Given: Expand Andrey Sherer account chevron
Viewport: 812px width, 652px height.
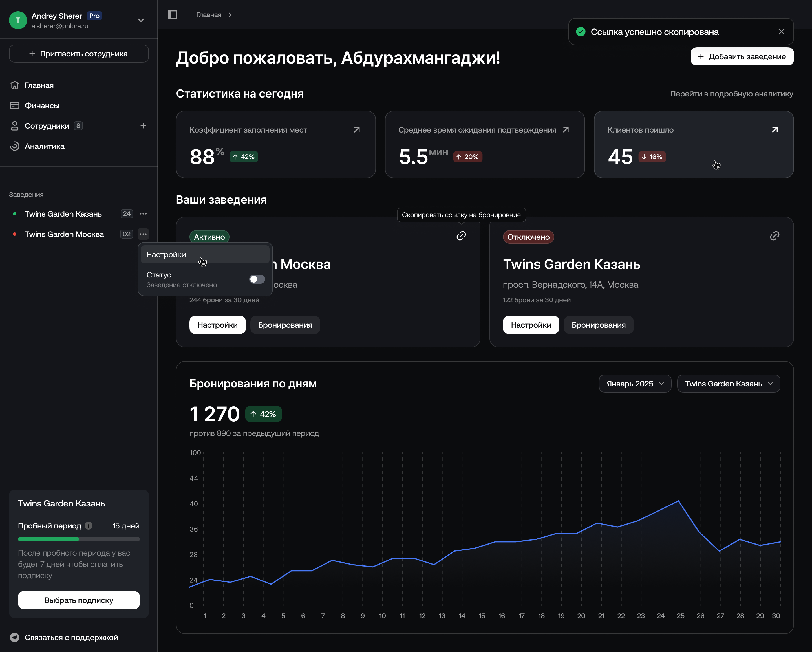Looking at the screenshot, I should pyautogui.click(x=141, y=20).
